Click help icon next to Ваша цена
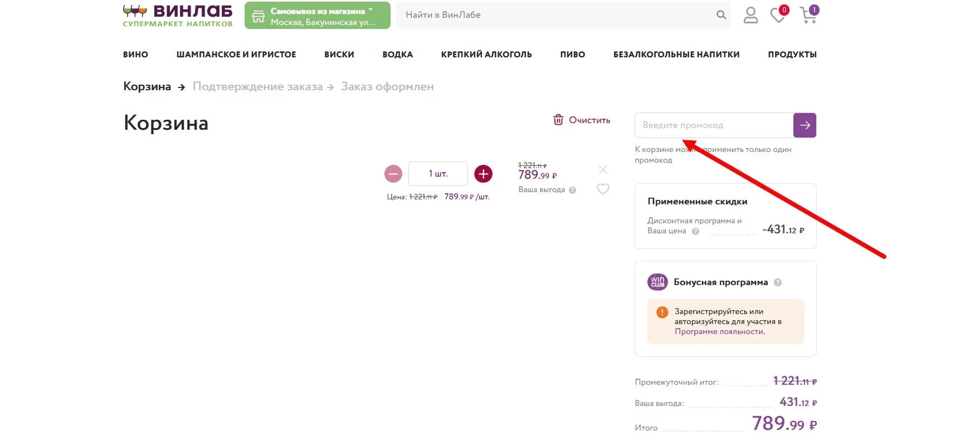Screen dimensions: 980x441 coord(695,232)
